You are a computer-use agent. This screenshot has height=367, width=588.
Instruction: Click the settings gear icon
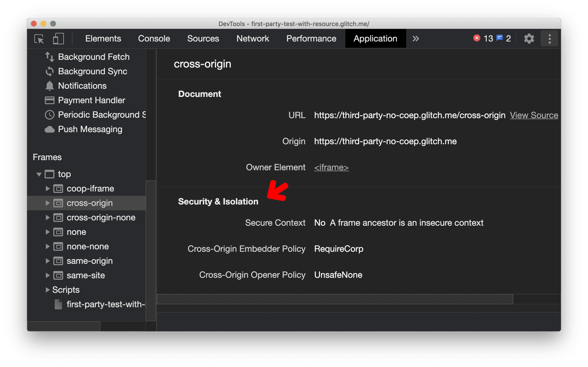pos(529,39)
